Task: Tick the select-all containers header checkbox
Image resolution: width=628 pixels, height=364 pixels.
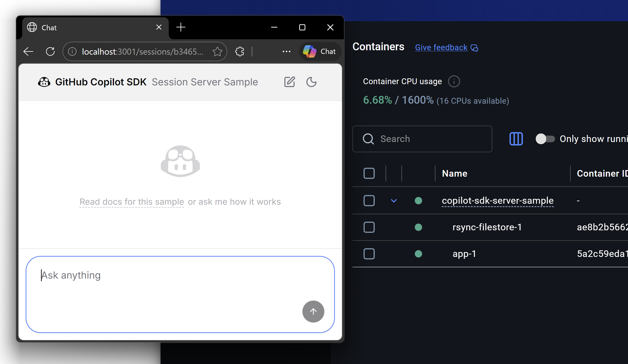Action: [x=369, y=173]
